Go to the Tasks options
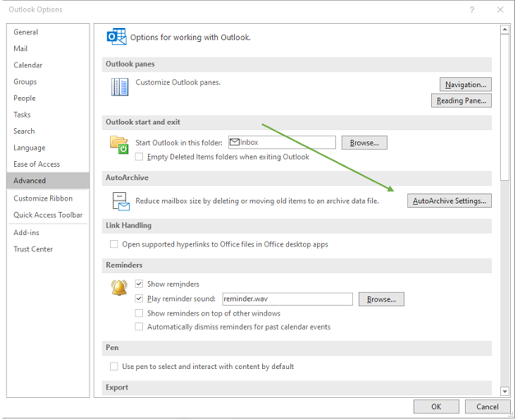Image resolution: width=515 pixels, height=420 pixels. point(48,114)
